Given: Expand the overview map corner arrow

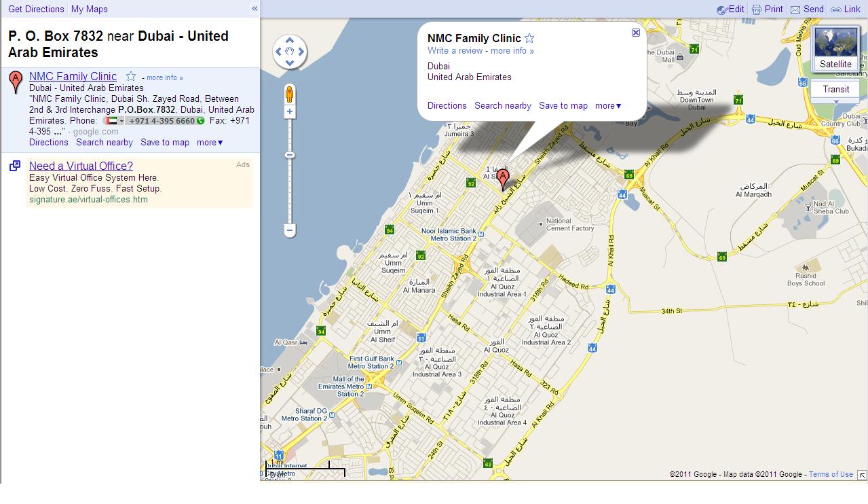Looking at the screenshot, I should tap(862, 475).
